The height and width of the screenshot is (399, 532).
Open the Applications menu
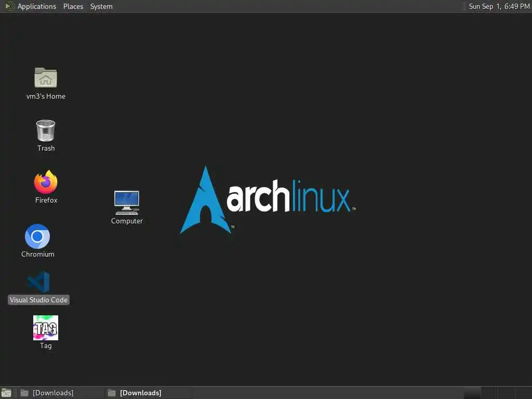[x=31, y=6]
